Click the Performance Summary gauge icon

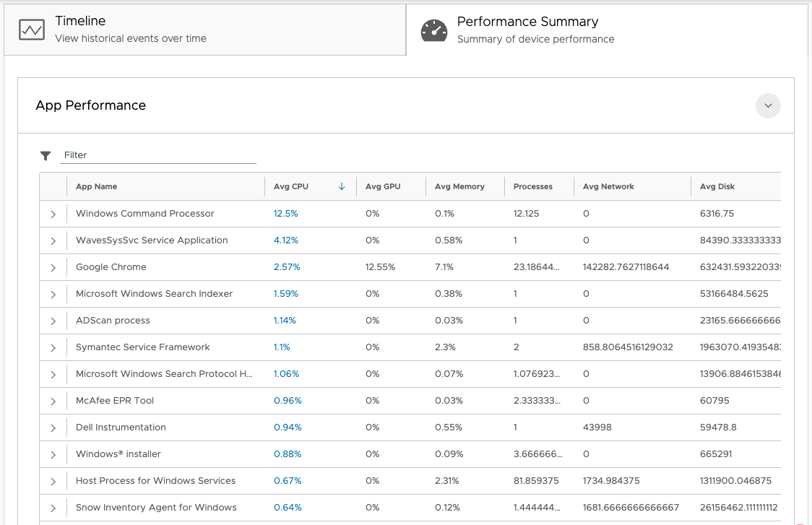434,30
